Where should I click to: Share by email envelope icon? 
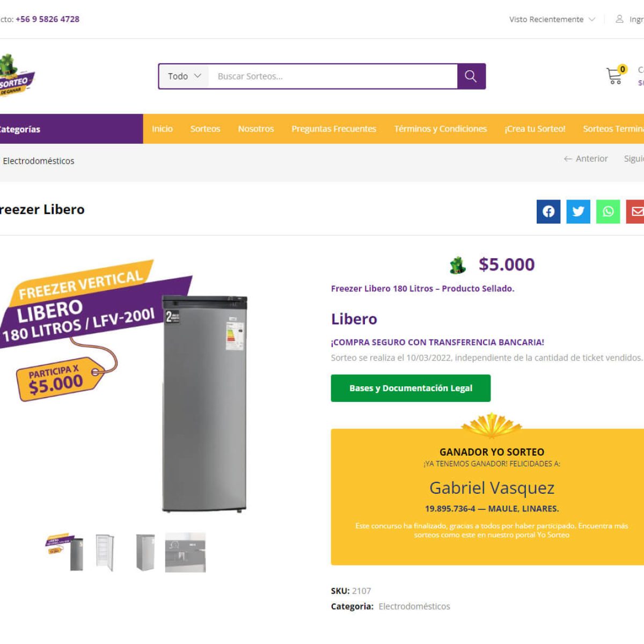pyautogui.click(x=636, y=211)
